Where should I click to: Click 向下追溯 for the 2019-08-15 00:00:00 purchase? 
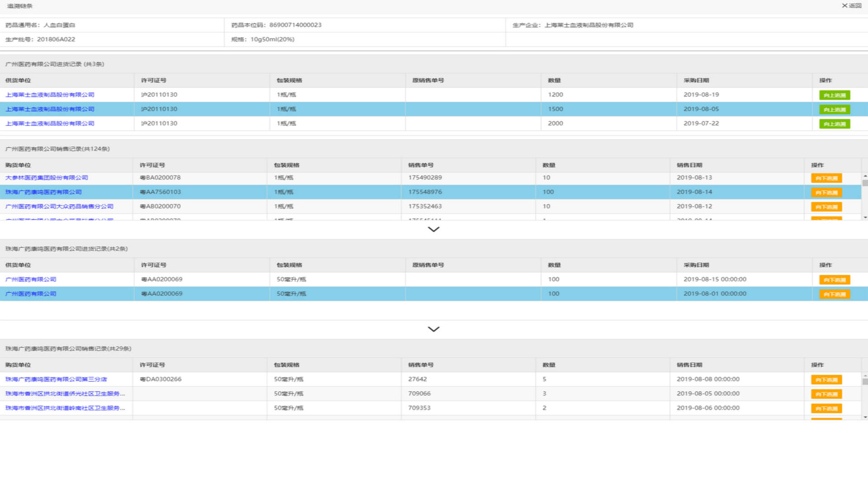[835, 280]
